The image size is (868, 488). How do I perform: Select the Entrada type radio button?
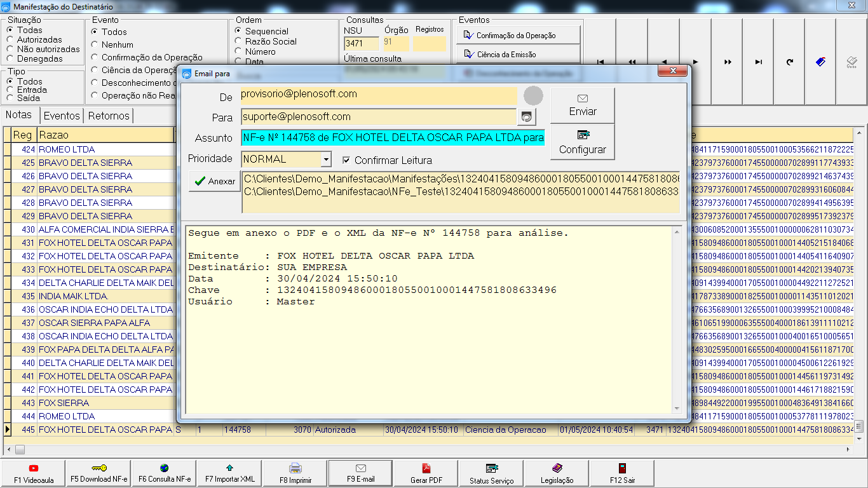(x=10, y=90)
